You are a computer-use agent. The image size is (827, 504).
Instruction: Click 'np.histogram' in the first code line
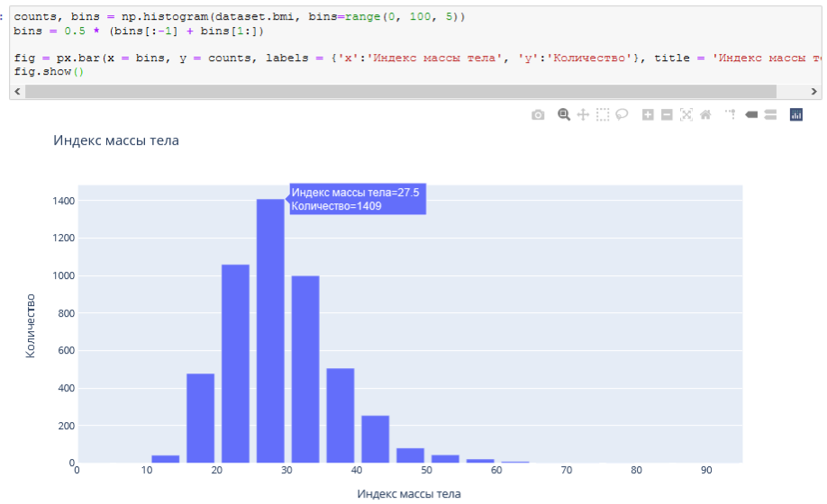pos(165,17)
